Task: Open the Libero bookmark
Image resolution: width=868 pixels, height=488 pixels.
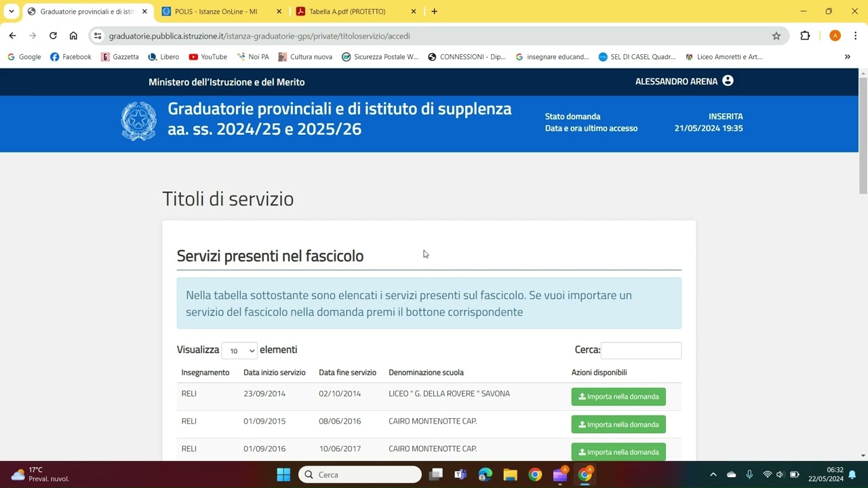Action: coord(163,57)
